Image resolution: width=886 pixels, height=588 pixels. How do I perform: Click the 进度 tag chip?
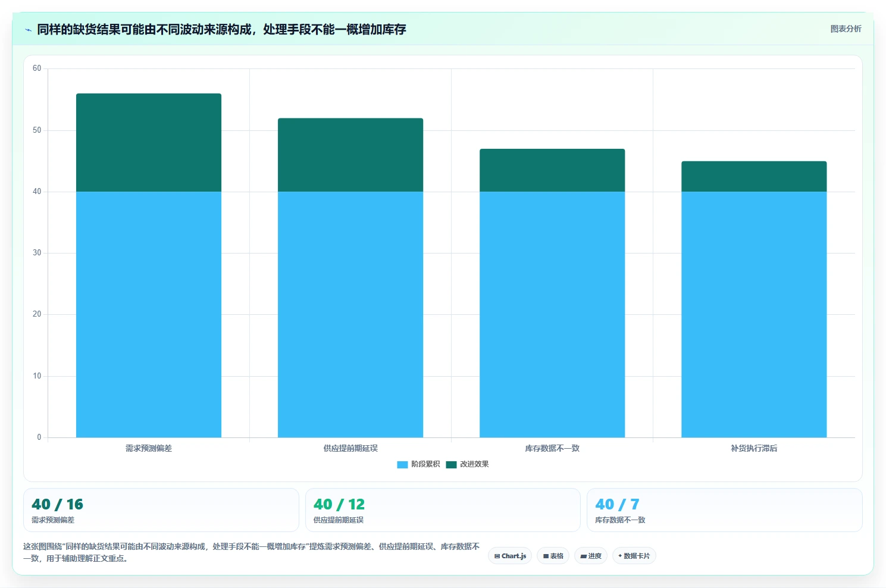tap(591, 556)
